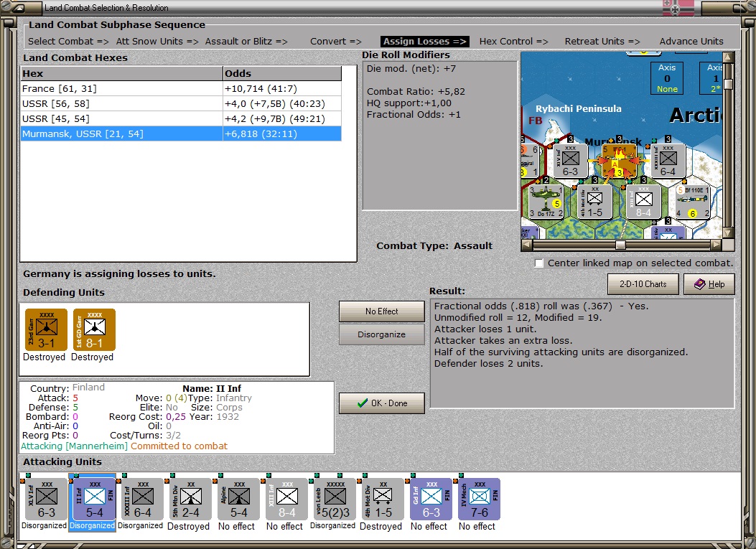Screen dimensions: 756x549
Task: Click the XXXIII Inf 6-4 unit on map
Action: pyautogui.click(x=667, y=161)
